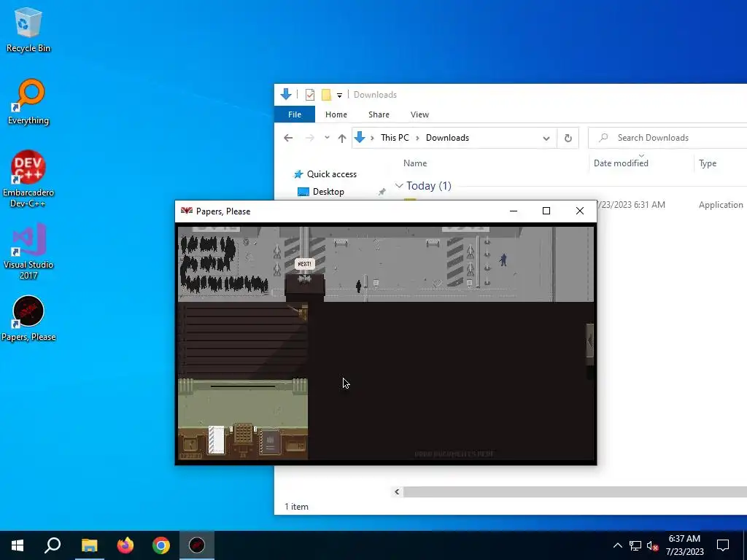Click the loudspeaker on the inspection booth

(304, 279)
